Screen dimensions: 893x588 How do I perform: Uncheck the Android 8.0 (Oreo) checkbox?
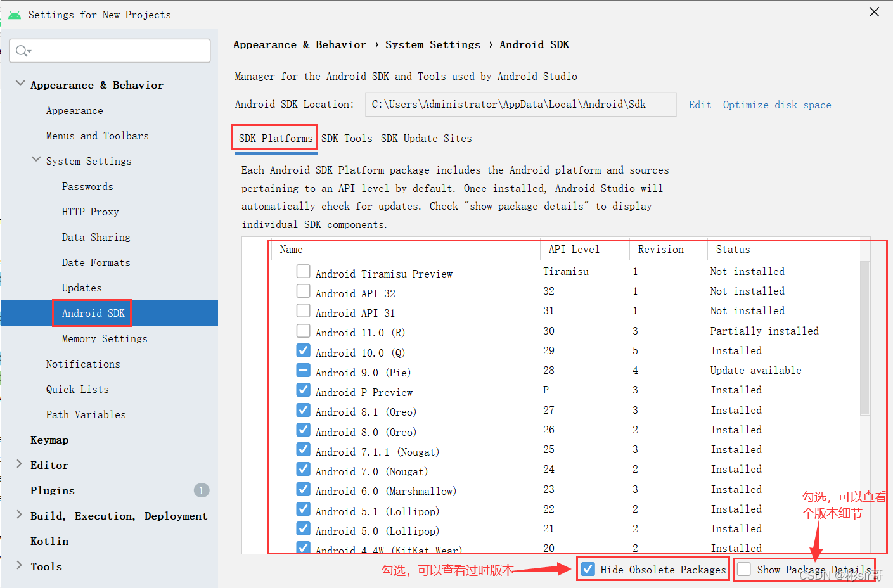(304, 430)
